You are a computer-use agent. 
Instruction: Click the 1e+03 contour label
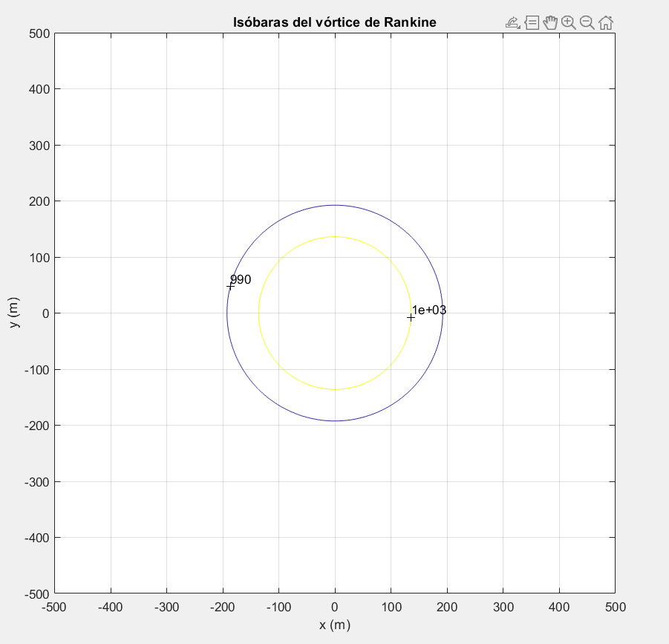pyautogui.click(x=430, y=310)
